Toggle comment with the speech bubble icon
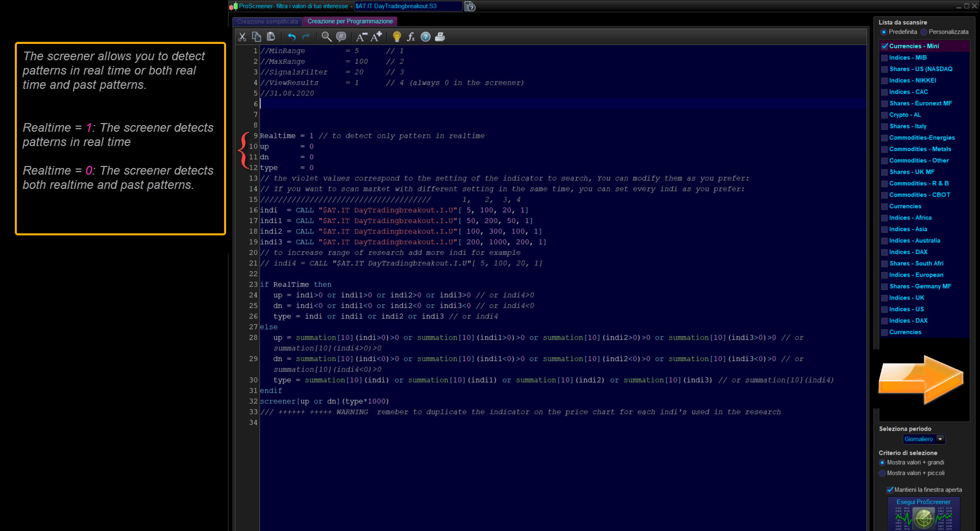Image resolution: width=980 pixels, height=531 pixels. tap(341, 37)
